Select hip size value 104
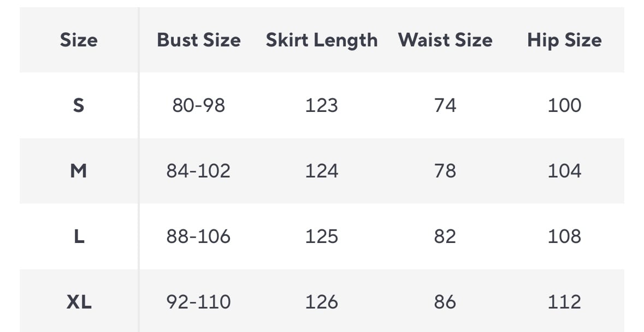The image size is (644, 332). (564, 171)
